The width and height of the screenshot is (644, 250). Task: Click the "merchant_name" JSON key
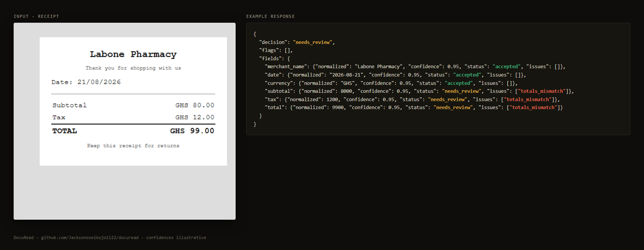click(x=287, y=67)
